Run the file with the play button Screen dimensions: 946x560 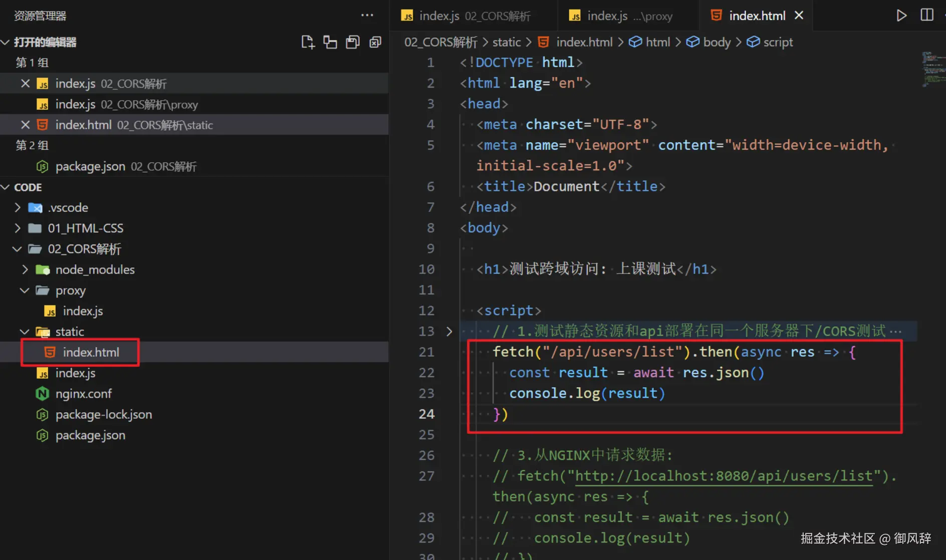click(x=901, y=16)
